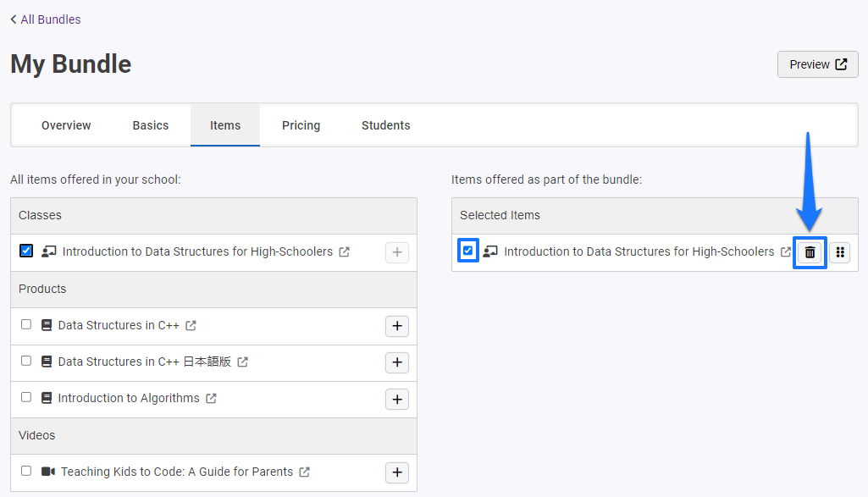Click the book icon beside Introduction to Algorithms
Viewport: 868px width, 497px height.
click(47, 399)
